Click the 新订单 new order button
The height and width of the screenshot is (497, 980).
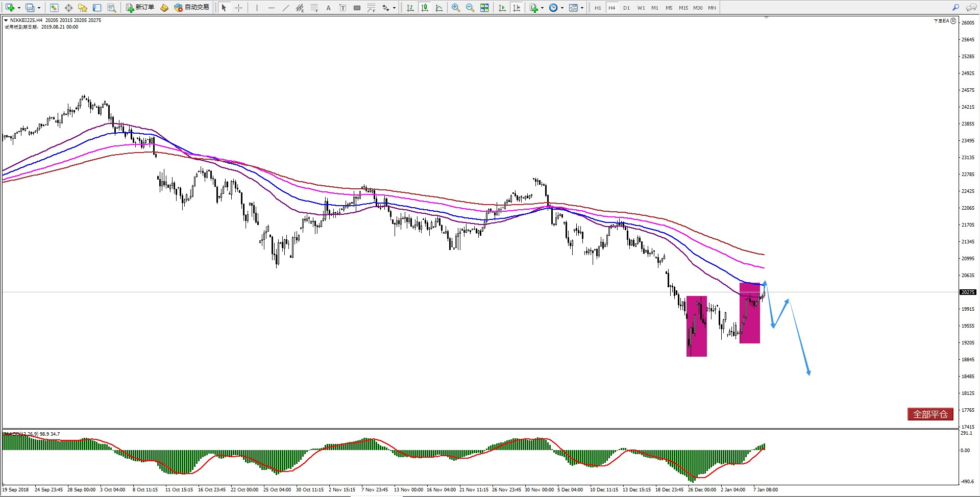[x=140, y=8]
